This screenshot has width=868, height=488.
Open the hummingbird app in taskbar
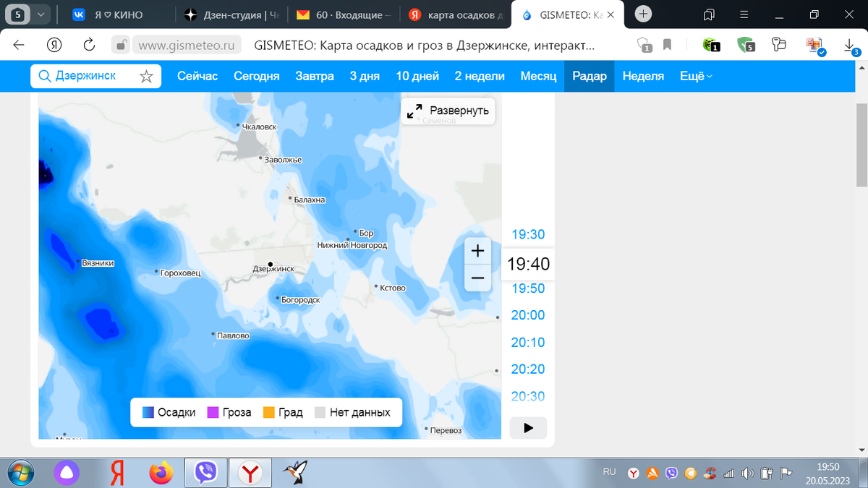pyautogui.click(x=297, y=474)
